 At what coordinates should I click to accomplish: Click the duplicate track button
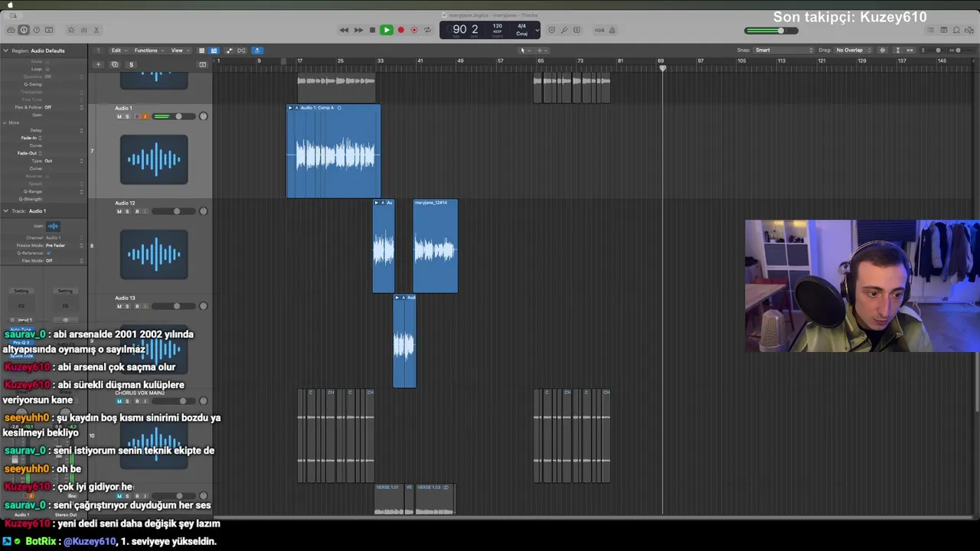[115, 64]
